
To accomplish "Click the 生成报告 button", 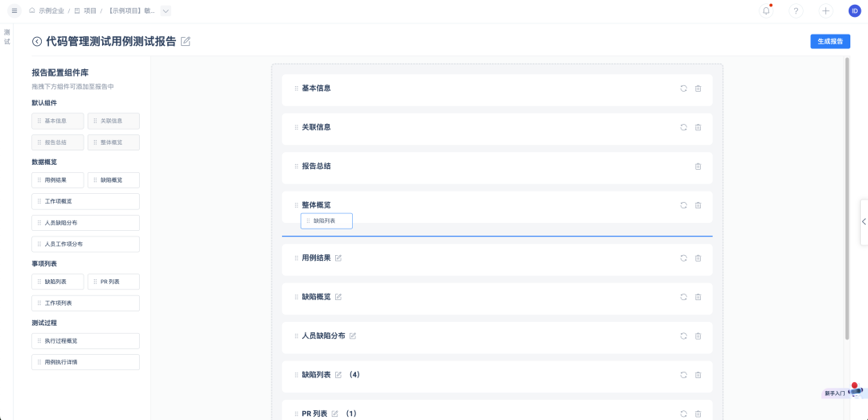I will coord(829,41).
